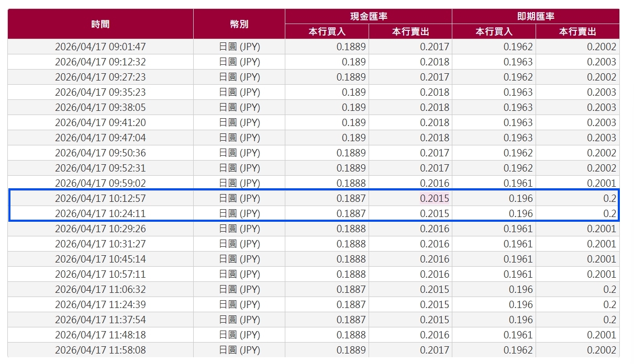Click the 即期匯率 header cell
This screenshot has width=634, height=364.
(536, 16)
